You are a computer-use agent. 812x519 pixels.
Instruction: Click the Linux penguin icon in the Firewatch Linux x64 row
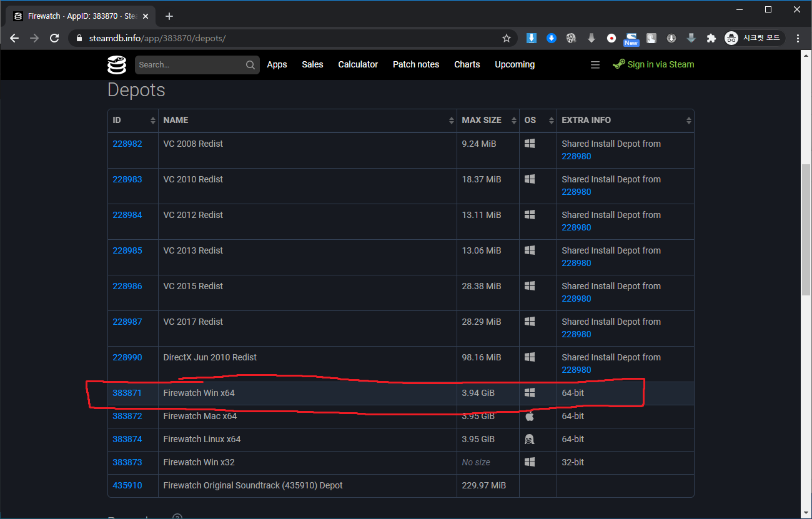coord(530,439)
